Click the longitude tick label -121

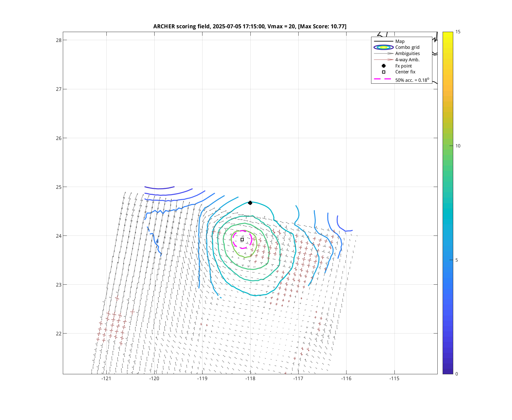click(x=106, y=379)
